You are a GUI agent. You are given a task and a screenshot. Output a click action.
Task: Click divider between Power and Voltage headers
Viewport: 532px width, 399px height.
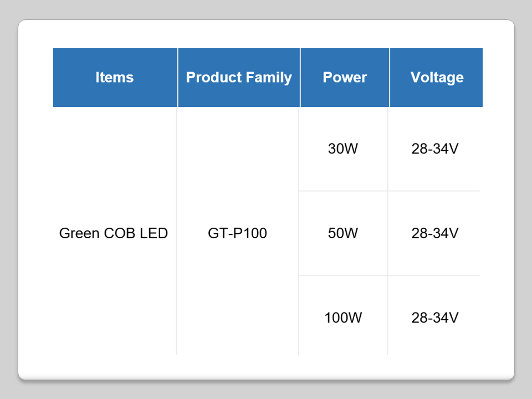point(390,78)
